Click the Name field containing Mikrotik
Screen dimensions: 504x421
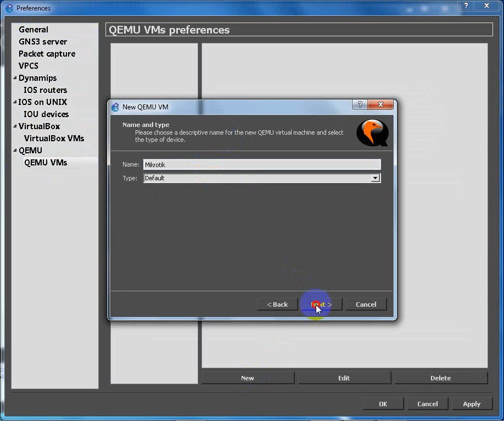(x=262, y=164)
